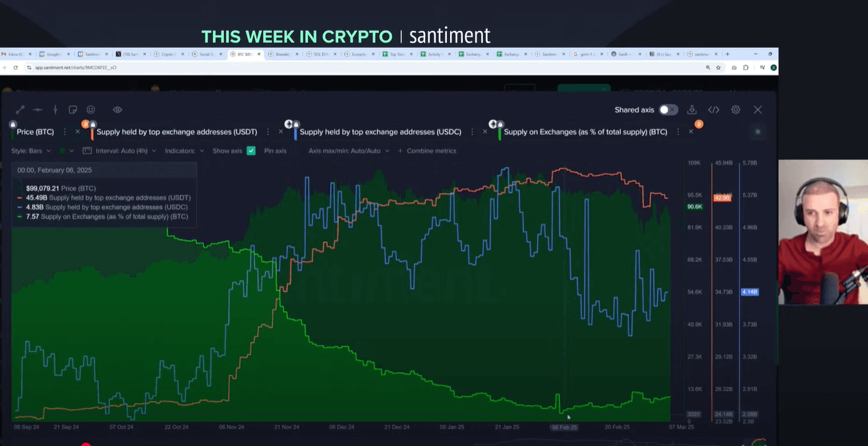Open chart settings gear icon
The height and width of the screenshot is (446, 868).
pyautogui.click(x=736, y=110)
